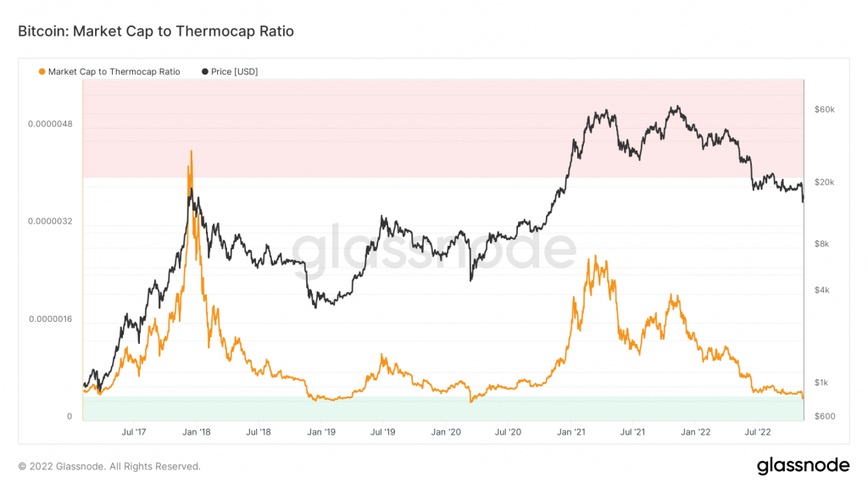Click the Glassnode copyright notice text
This screenshot has height=488, width=868.
(109, 467)
